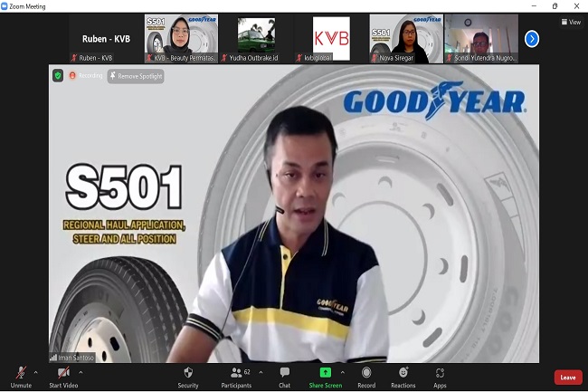The width and height of the screenshot is (588, 392).
Task: Click Remove Spotlight button
Action: pyautogui.click(x=136, y=76)
